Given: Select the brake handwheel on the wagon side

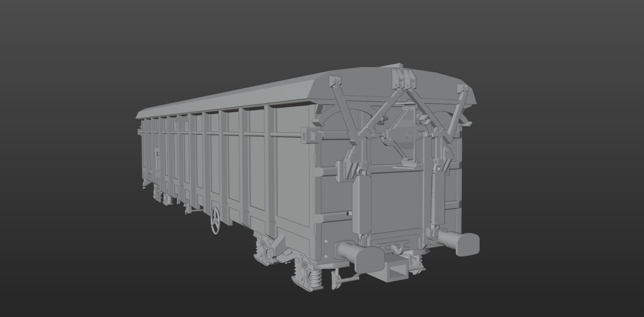Looking at the screenshot, I should pyautogui.click(x=216, y=221).
